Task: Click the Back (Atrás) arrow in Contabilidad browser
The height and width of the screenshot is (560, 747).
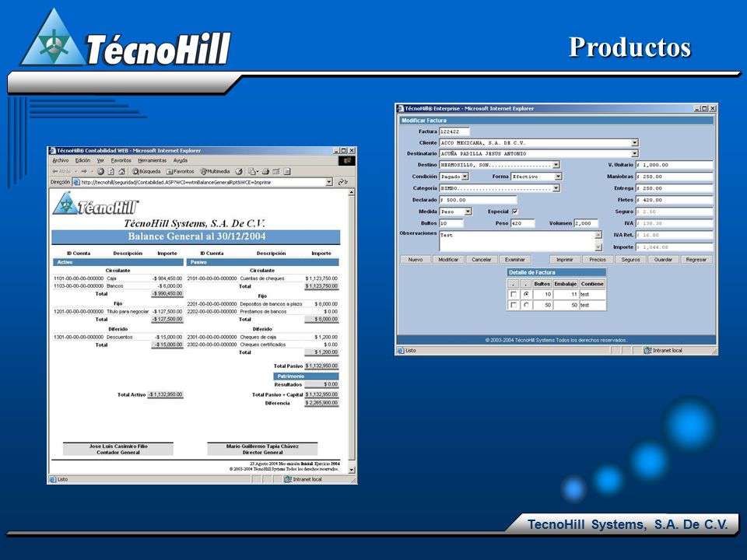Action: (x=62, y=171)
